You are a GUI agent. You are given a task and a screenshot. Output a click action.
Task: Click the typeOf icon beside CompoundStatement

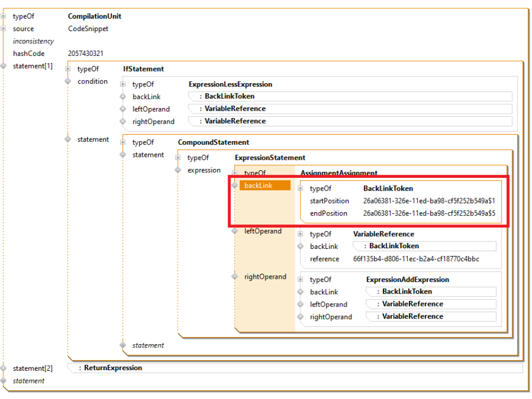(123, 142)
